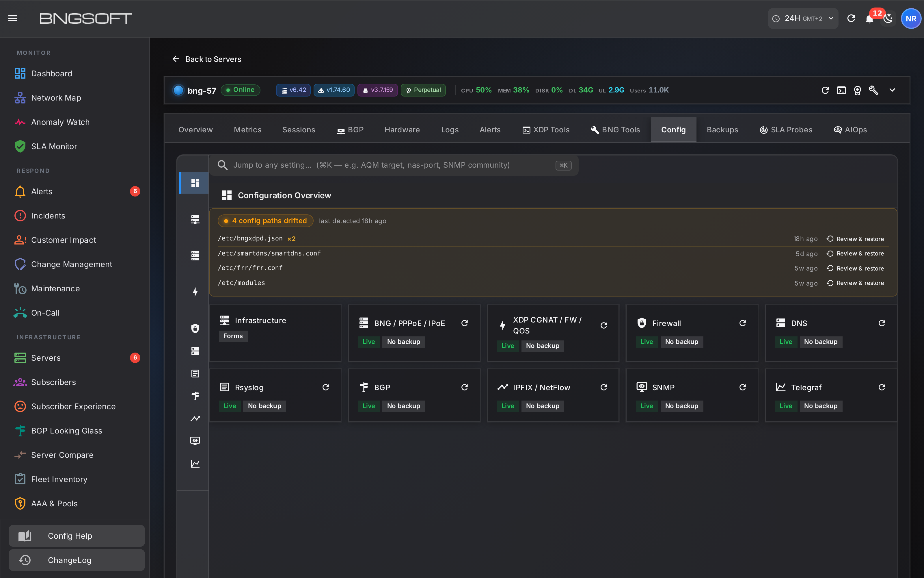
Task: Open Network Map in the sidebar
Action: tap(75, 98)
